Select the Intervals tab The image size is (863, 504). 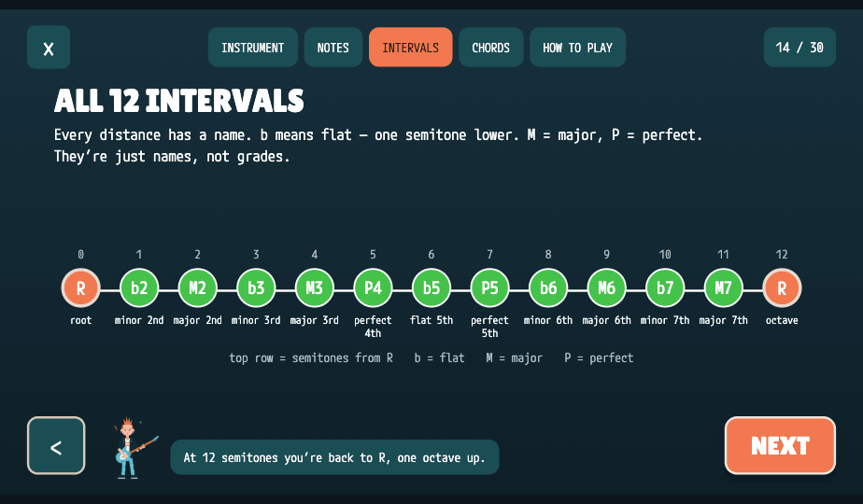pos(411,48)
